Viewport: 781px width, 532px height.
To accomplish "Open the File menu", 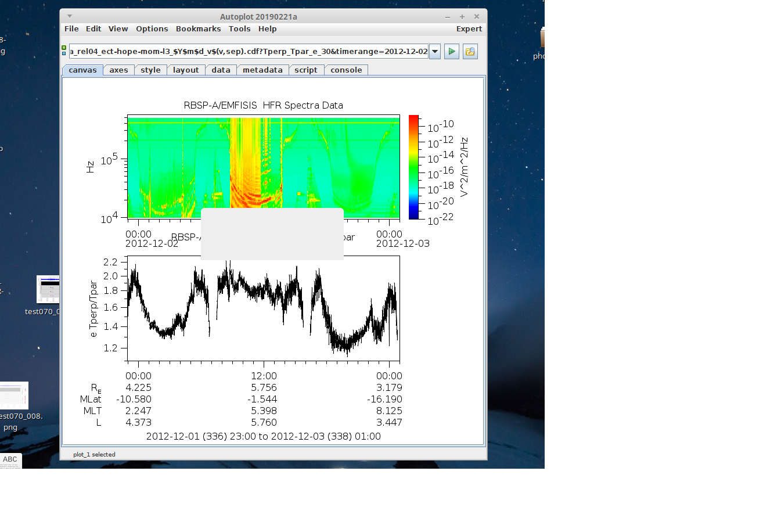I will pos(71,29).
